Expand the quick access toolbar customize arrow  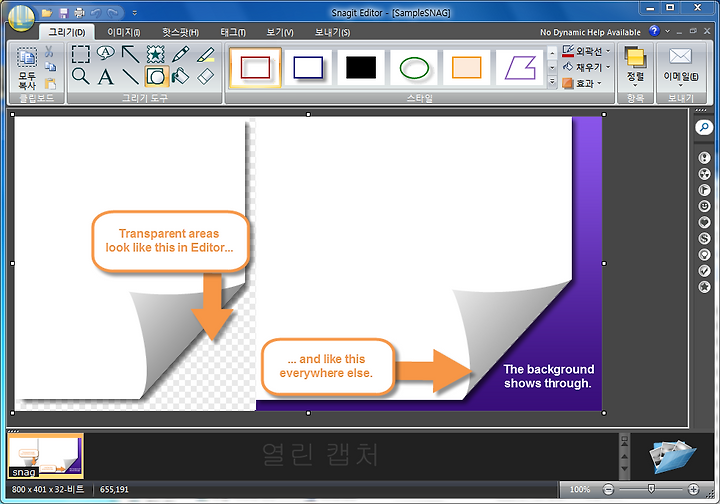click(135, 13)
